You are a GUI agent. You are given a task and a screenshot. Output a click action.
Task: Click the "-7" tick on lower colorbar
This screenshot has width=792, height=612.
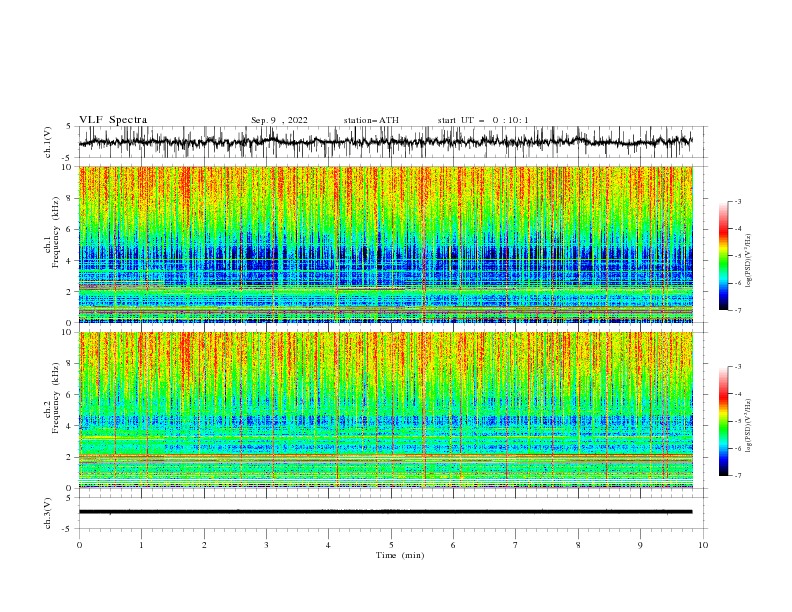click(737, 476)
